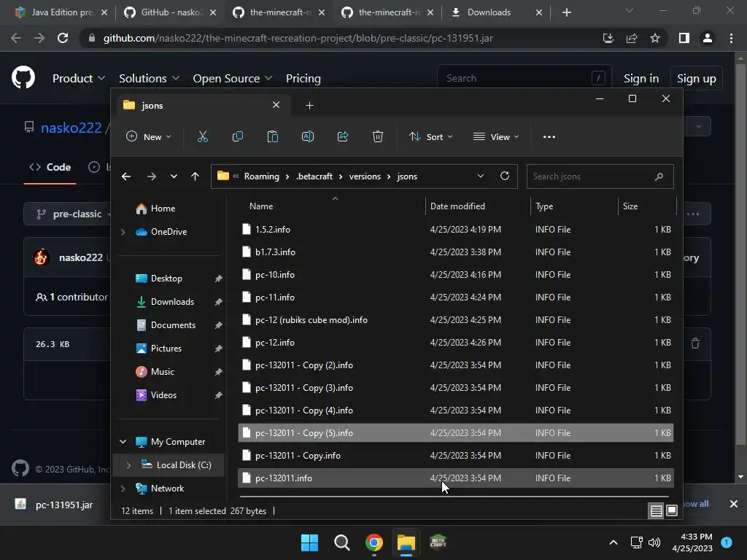Open nasko222 repository owner link
747x560 pixels.
pos(71,128)
